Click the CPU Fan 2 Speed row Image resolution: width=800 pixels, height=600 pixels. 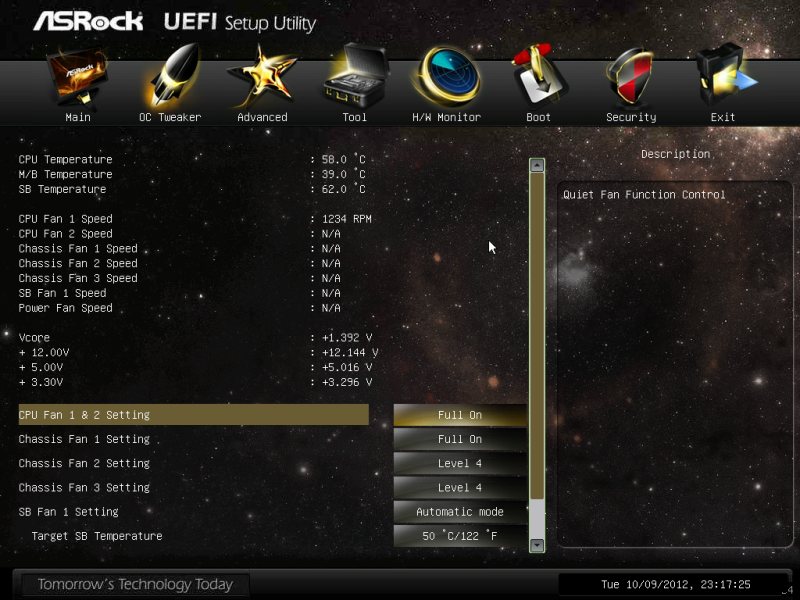point(180,234)
